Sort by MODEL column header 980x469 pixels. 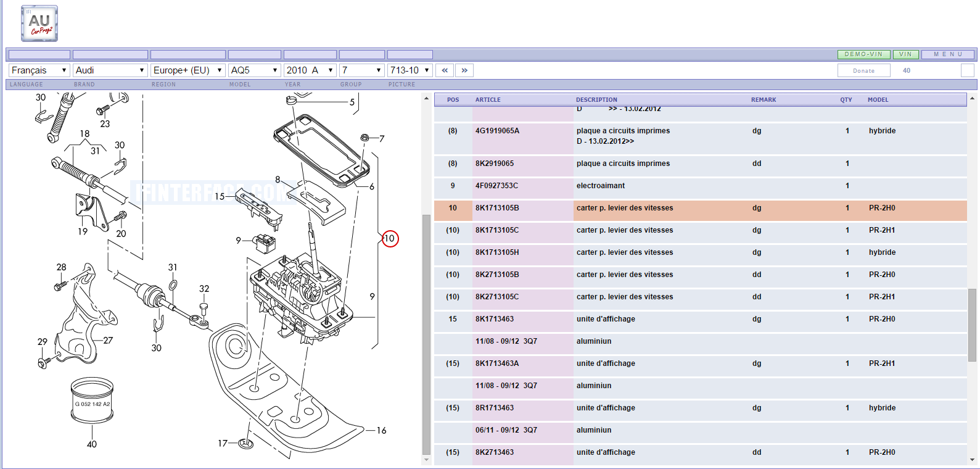coord(878,100)
